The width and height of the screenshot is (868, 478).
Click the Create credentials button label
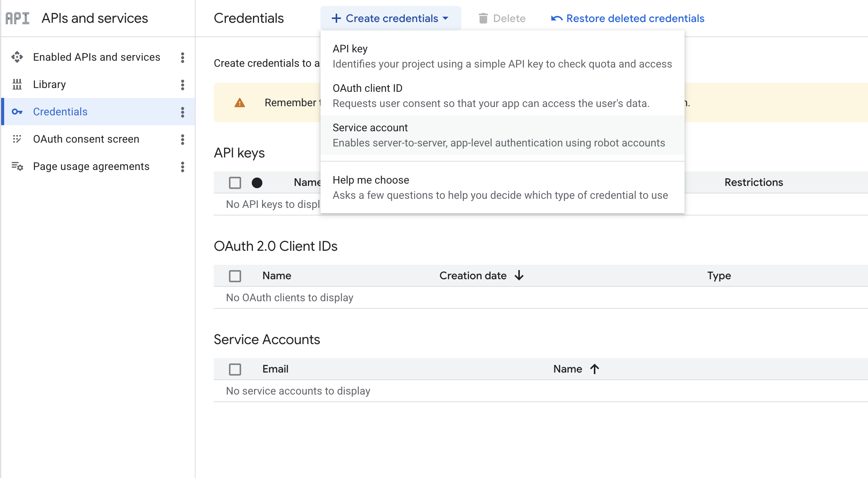(x=392, y=18)
